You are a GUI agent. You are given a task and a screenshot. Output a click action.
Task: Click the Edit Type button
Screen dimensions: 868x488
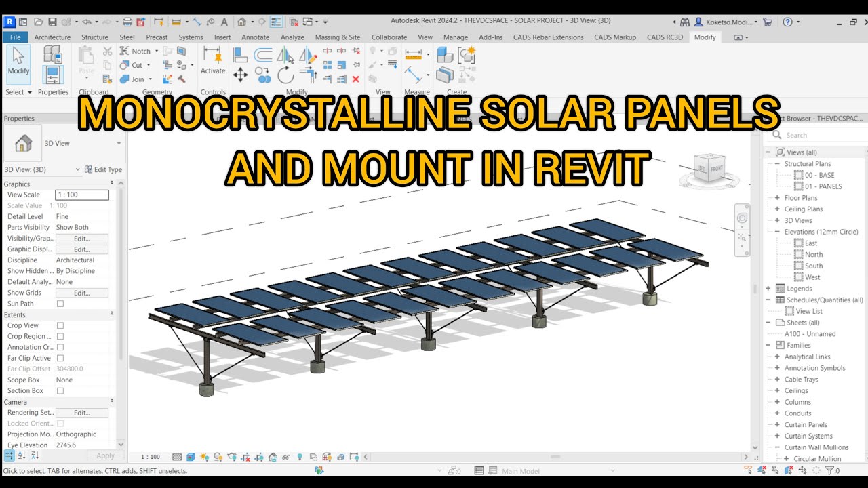[x=103, y=169]
